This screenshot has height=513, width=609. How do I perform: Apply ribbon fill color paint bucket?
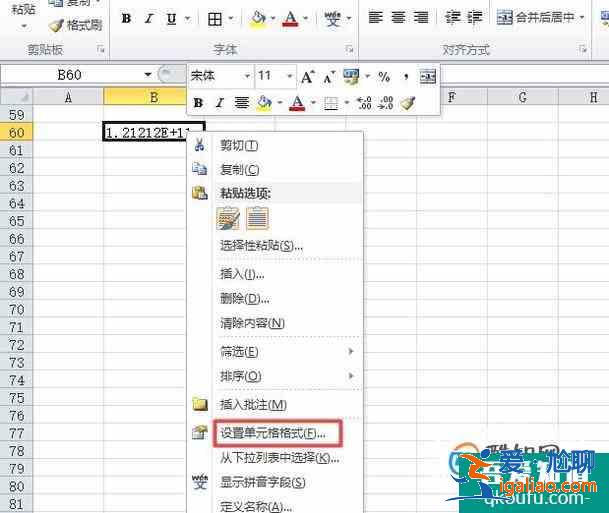259,18
